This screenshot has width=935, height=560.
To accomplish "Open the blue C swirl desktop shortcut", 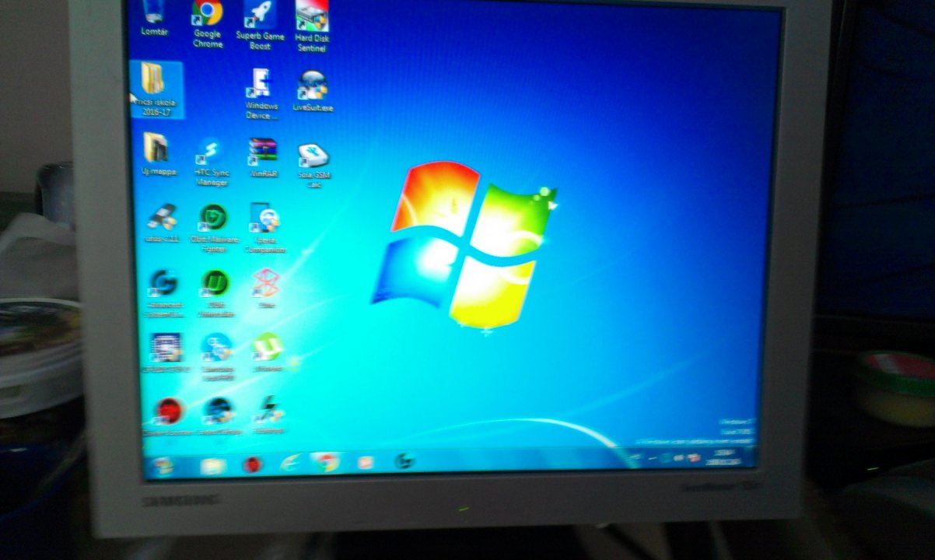I will 164,293.
